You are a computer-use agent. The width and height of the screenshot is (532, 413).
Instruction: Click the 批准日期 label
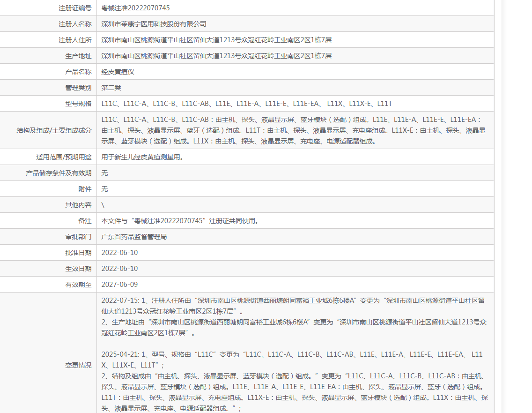[x=78, y=253]
